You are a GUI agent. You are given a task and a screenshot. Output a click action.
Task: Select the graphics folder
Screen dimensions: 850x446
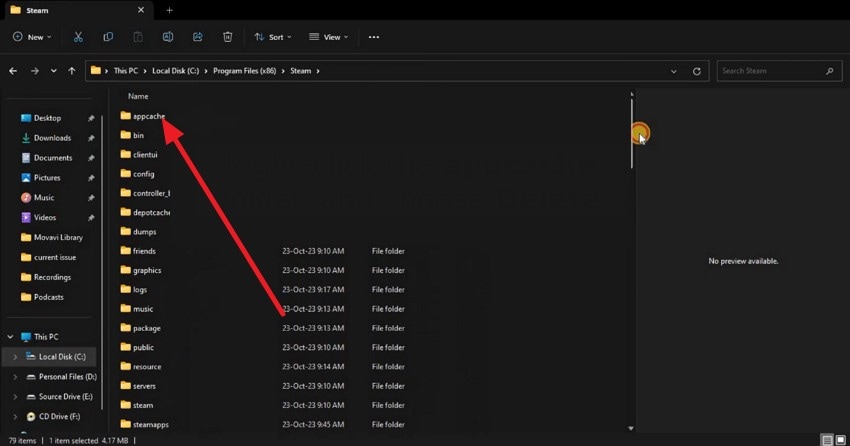147,270
